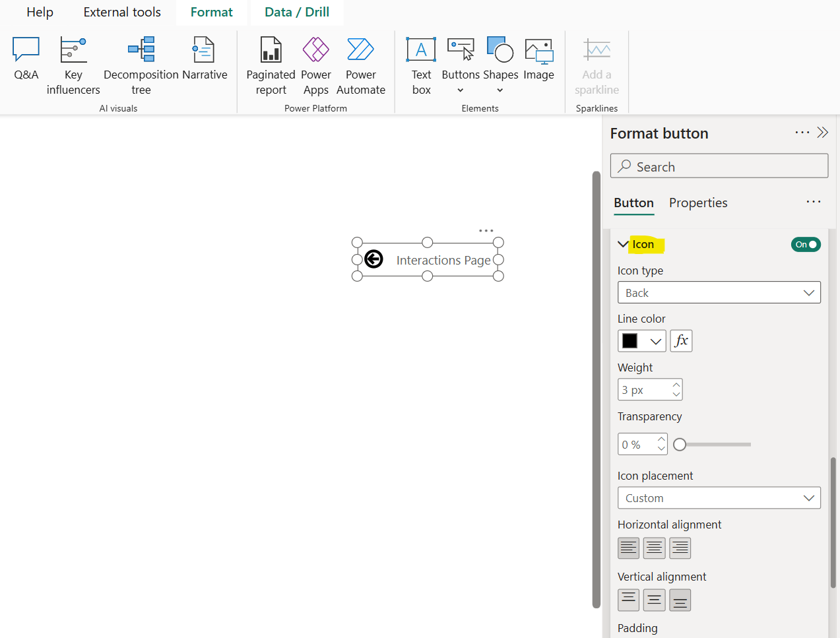Open the Icon type dropdown

pos(719,292)
